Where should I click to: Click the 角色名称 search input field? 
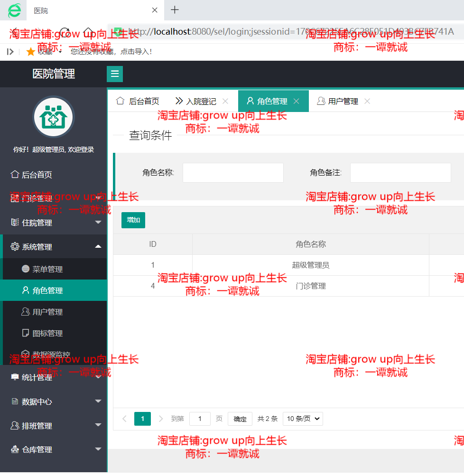(233, 172)
